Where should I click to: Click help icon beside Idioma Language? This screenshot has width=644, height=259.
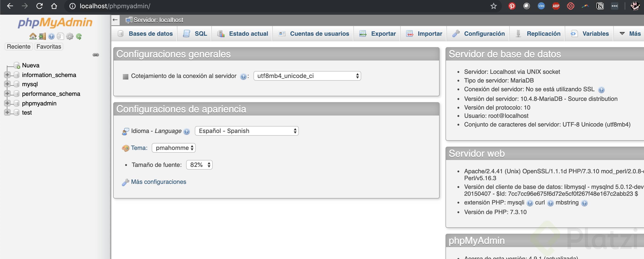point(187,132)
